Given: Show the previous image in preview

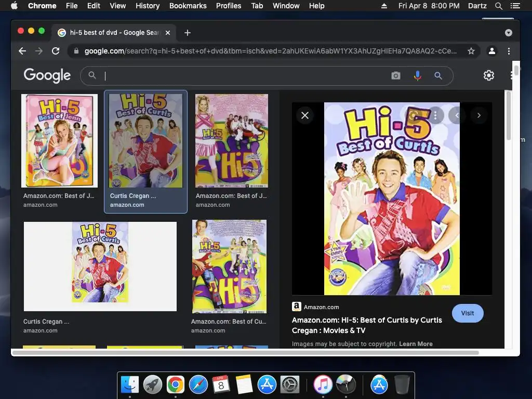Looking at the screenshot, I should 457,115.
